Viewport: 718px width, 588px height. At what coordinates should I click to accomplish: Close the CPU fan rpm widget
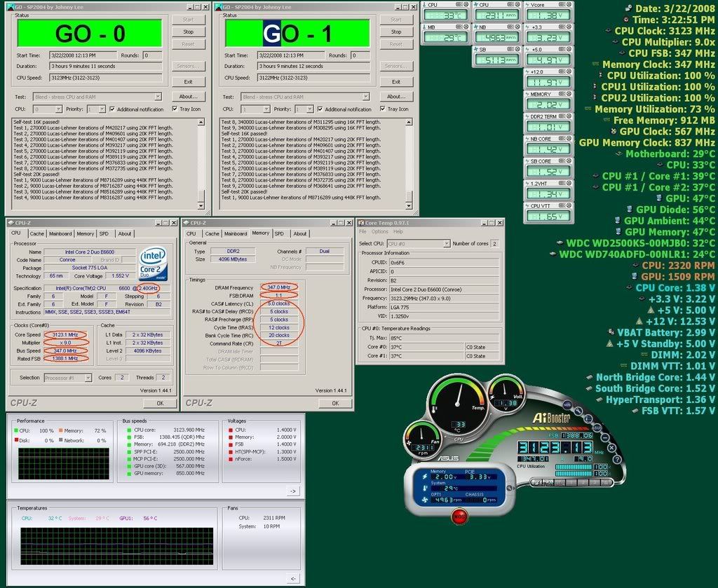point(517,4)
